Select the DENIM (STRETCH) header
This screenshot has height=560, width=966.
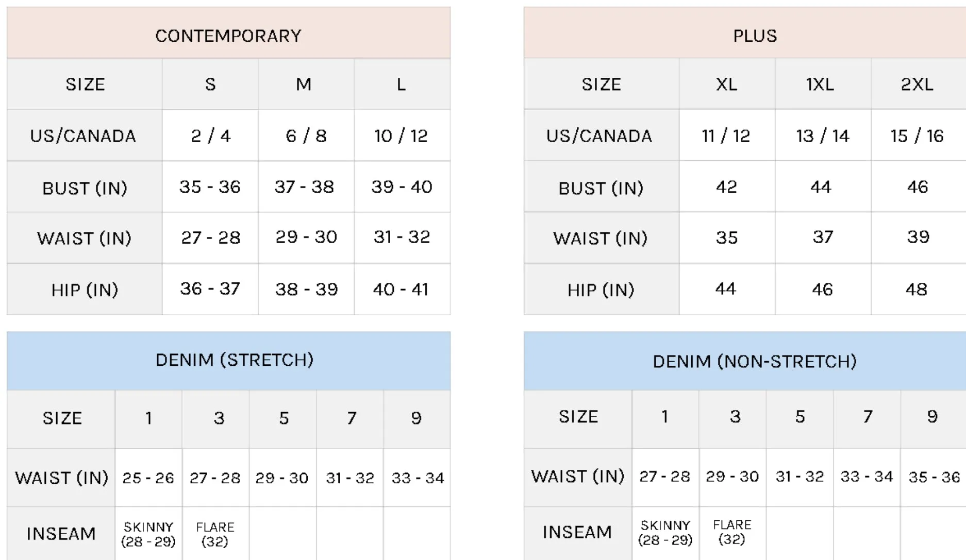click(x=228, y=361)
